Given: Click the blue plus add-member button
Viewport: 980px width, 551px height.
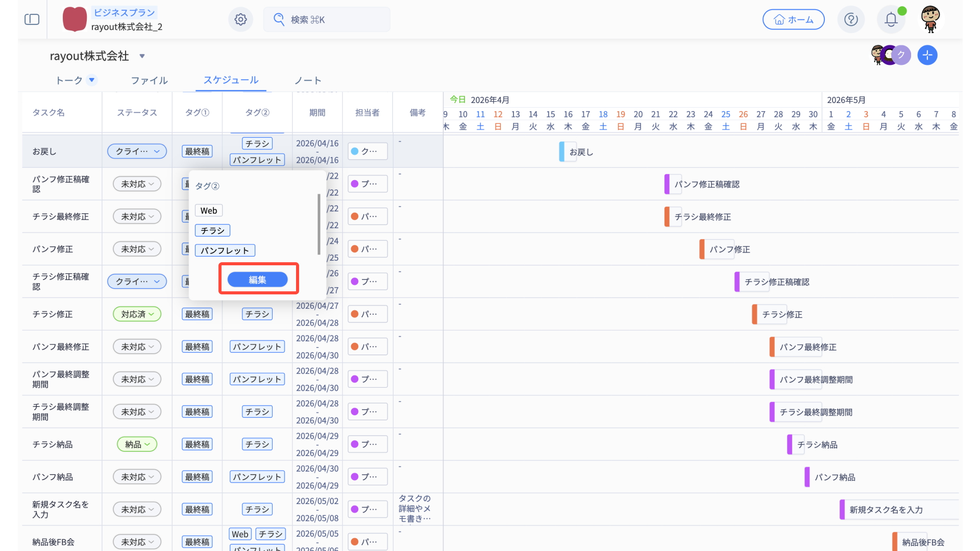Looking at the screenshot, I should pyautogui.click(x=927, y=55).
